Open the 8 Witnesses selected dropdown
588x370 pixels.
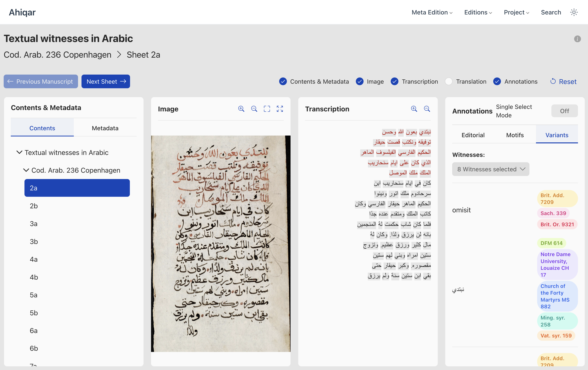(x=491, y=169)
